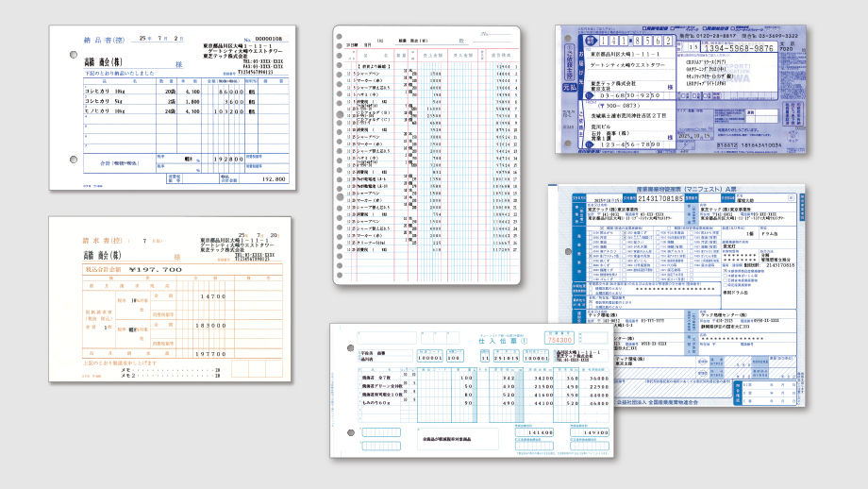
Task: Click tracking number 1394-5968-9876 on waybill
Action: (740, 48)
